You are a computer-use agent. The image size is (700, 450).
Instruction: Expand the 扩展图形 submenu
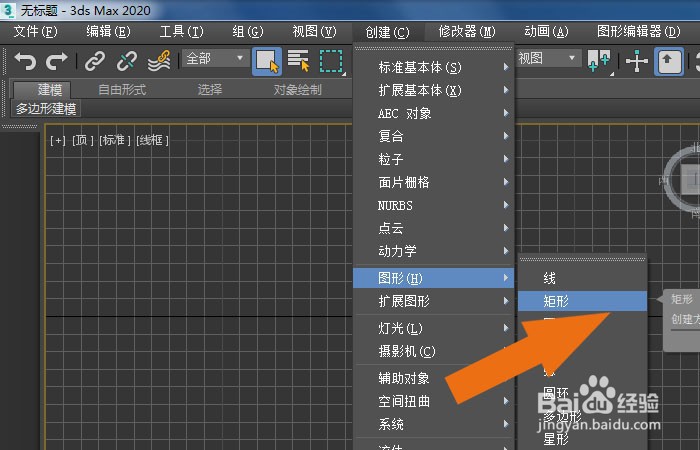(x=433, y=301)
